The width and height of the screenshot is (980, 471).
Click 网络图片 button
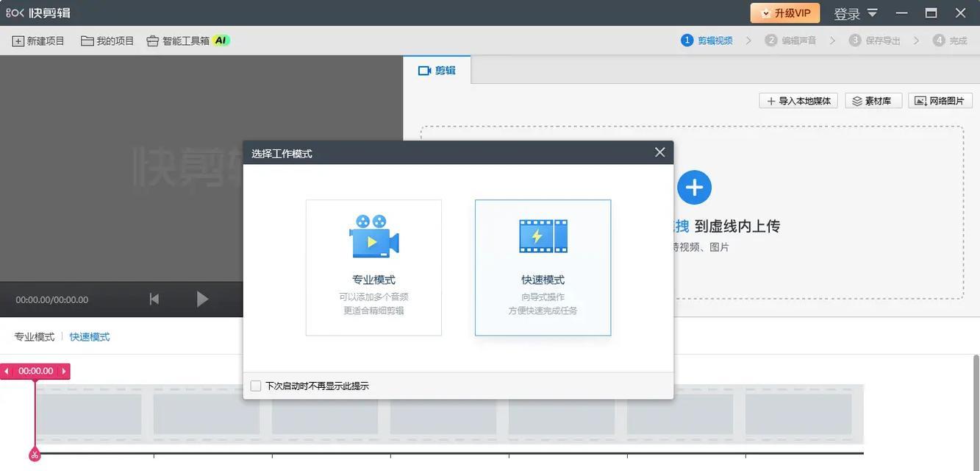[940, 101]
